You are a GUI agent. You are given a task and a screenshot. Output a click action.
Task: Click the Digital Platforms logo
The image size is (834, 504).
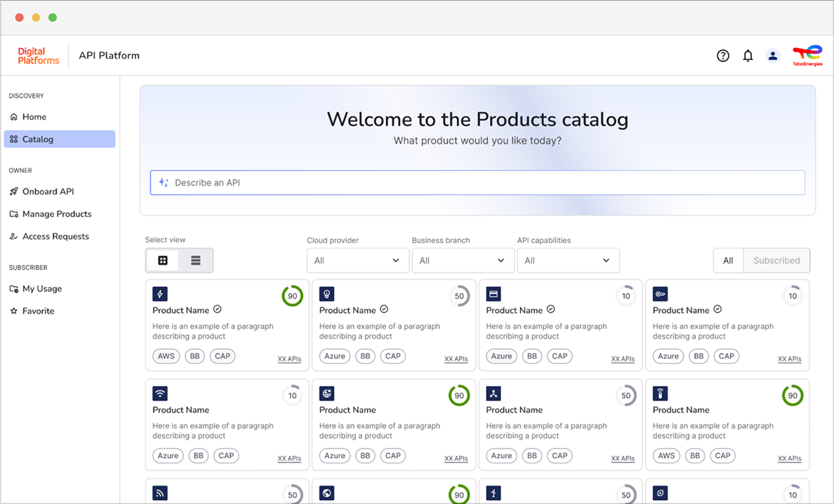38,55
